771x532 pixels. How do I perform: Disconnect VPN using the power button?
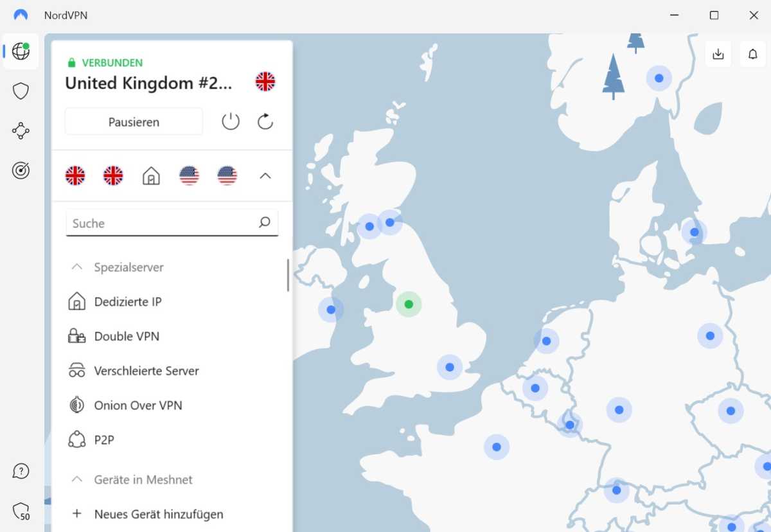click(x=230, y=121)
